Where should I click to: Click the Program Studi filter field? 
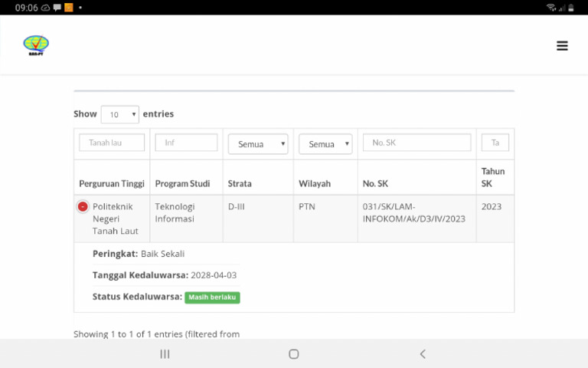tap(186, 143)
